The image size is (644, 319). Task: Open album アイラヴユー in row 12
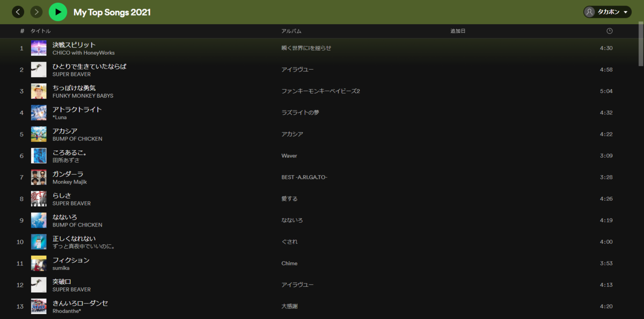coord(297,285)
